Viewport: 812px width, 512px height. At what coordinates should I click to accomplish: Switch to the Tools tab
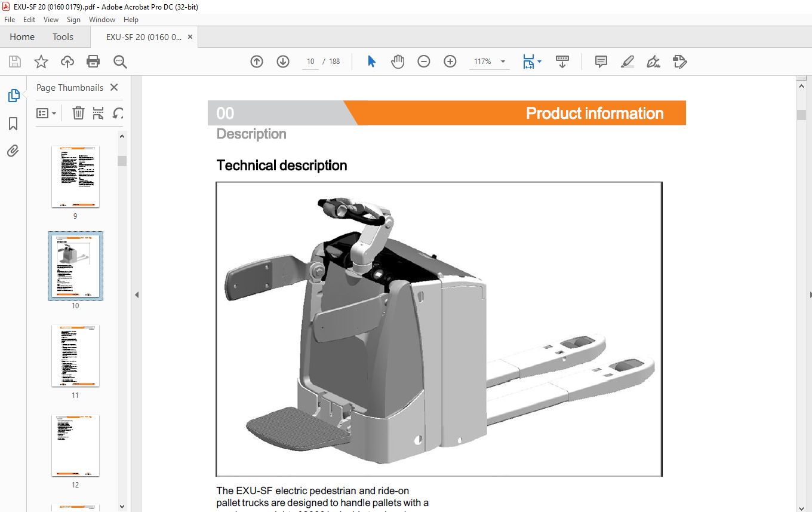63,37
